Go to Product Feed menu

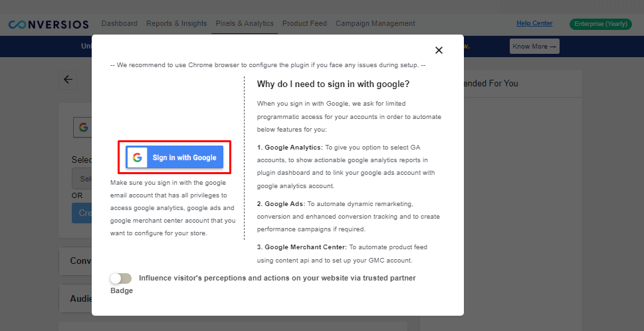(x=305, y=23)
